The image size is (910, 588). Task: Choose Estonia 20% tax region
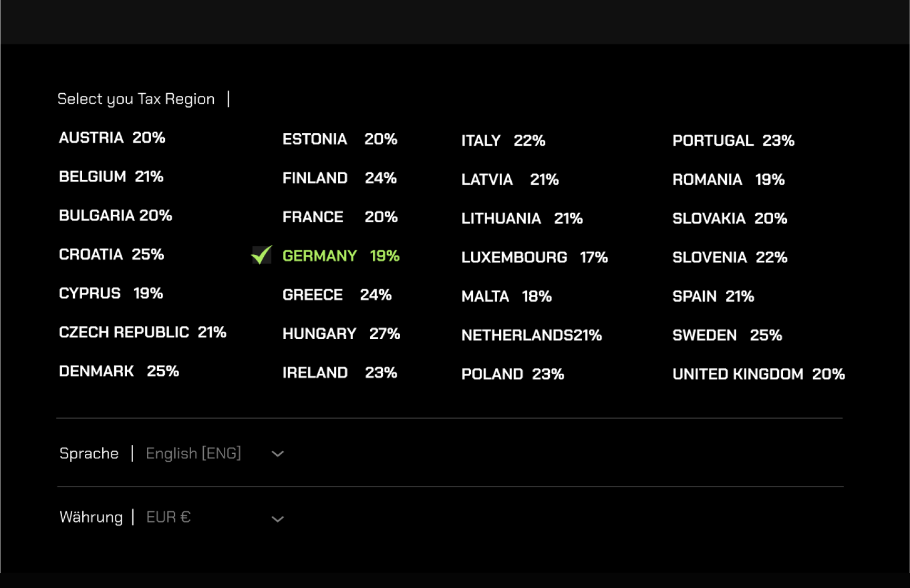tap(340, 139)
